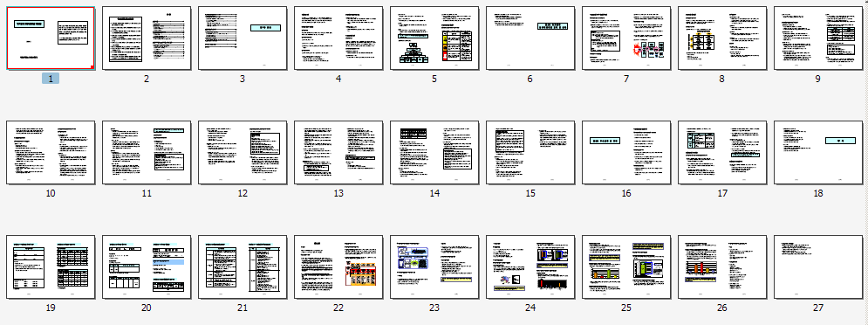Select page thumbnail 21
The width and height of the screenshot is (868, 325).
(x=243, y=266)
